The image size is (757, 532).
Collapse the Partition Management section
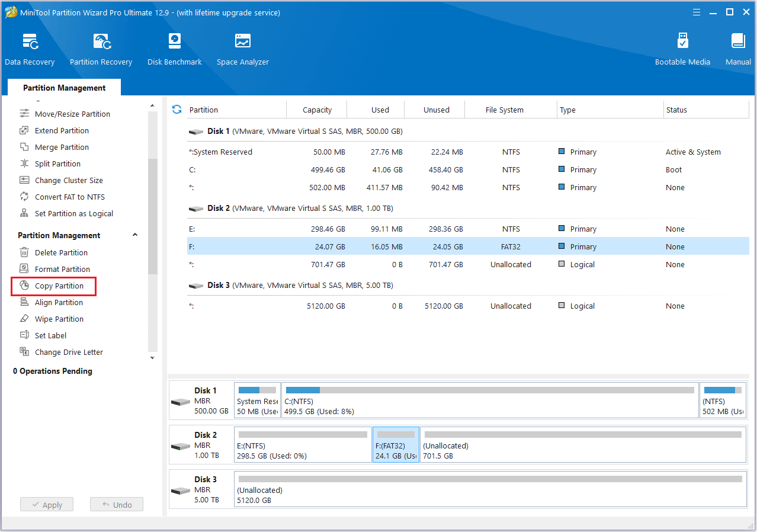(135, 235)
